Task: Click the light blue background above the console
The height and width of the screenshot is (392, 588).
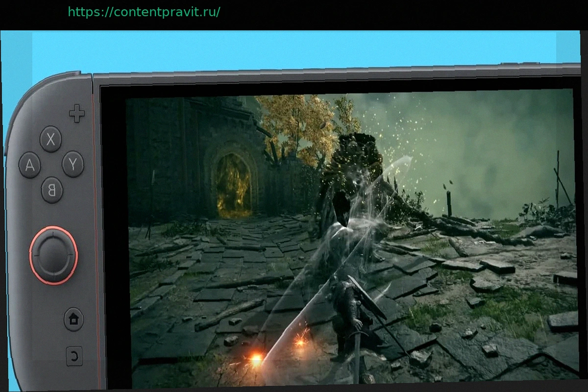Action: coord(294,49)
